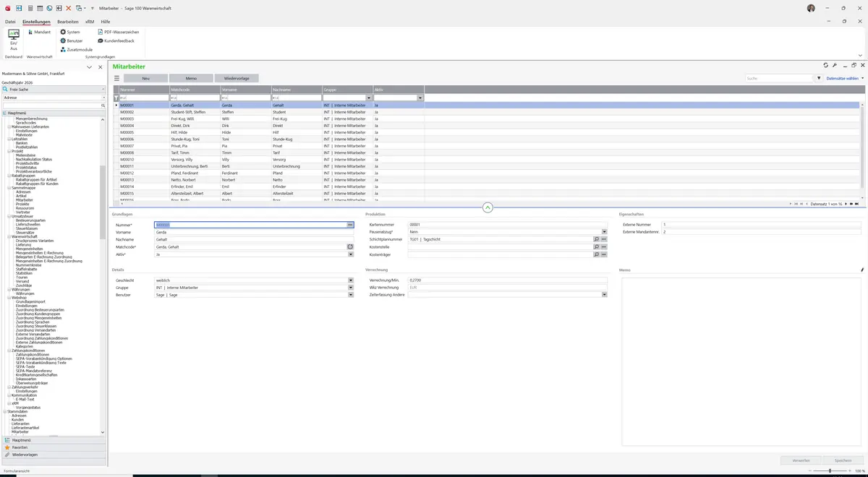Open the Aktiv column filter dropdown
868x477 pixels.
tap(420, 98)
